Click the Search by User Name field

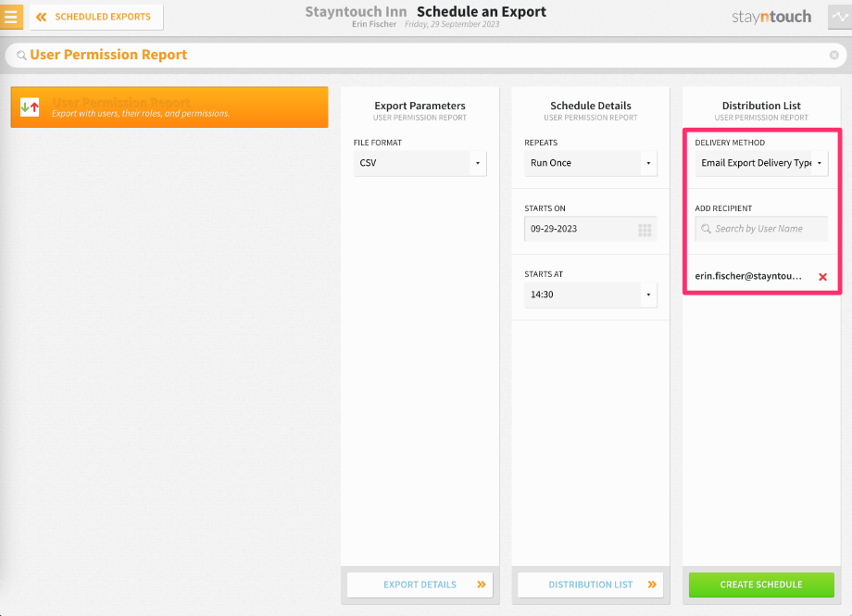761,229
